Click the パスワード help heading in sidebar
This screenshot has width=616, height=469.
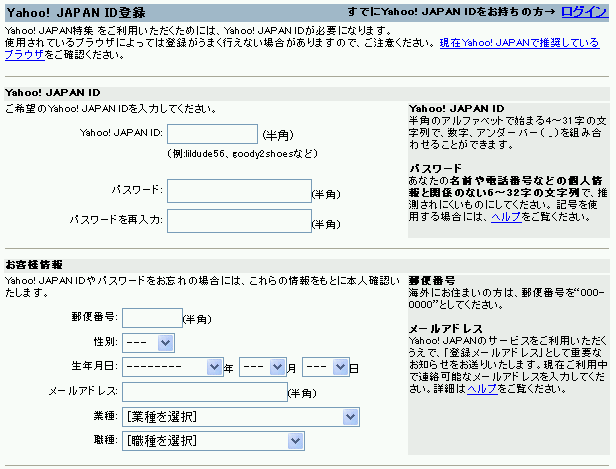tap(435, 169)
